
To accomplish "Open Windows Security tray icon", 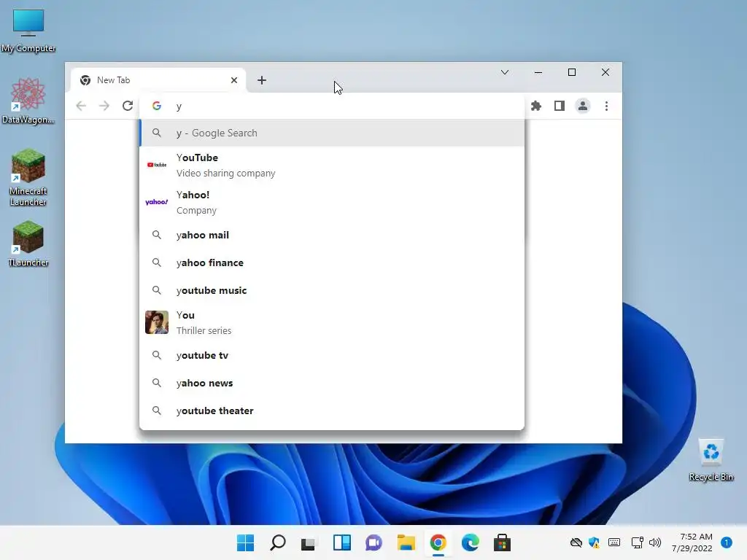I will point(594,542).
